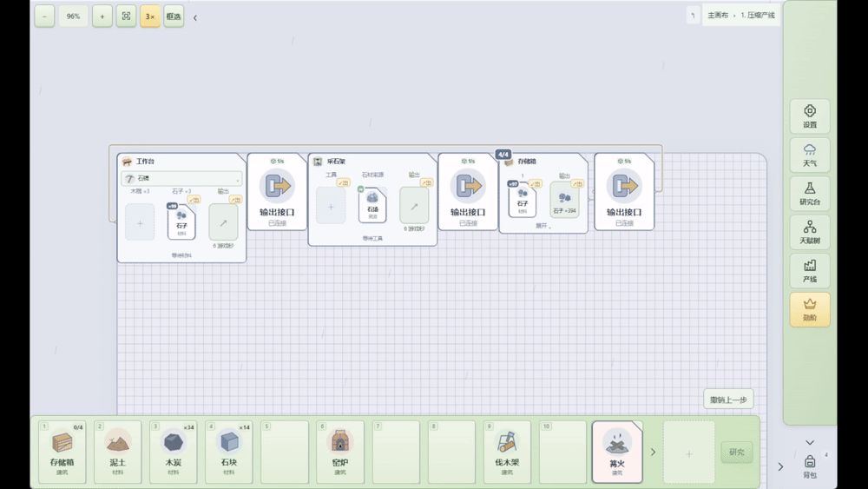
Task: Open 1. 压缩产线 in the breadcrumb
Action: click(758, 15)
